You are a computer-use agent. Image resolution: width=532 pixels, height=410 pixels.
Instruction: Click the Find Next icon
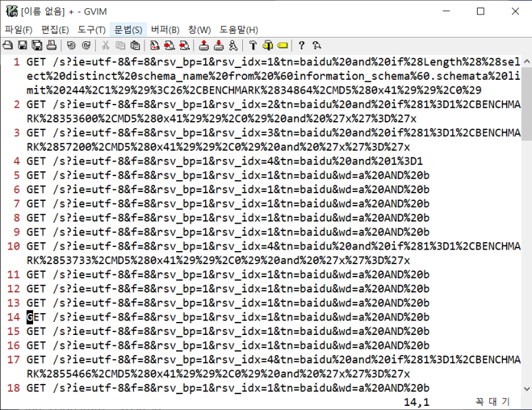click(x=169, y=45)
